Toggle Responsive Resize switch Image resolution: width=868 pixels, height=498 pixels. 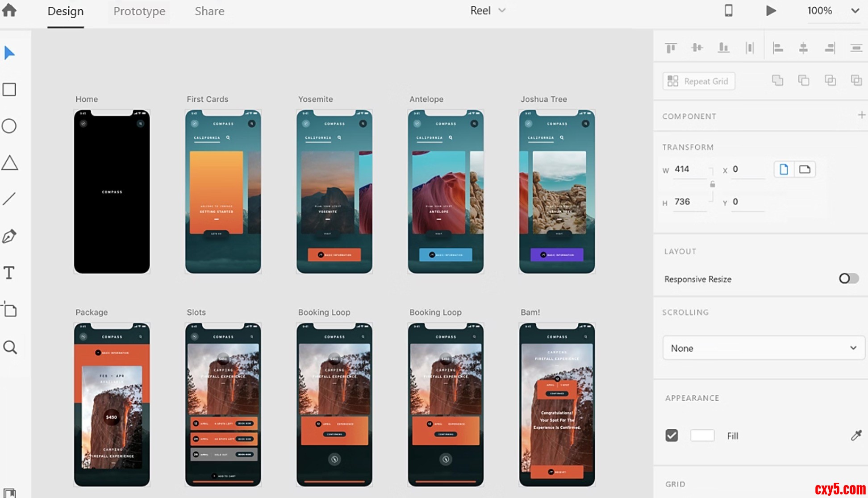pyautogui.click(x=848, y=279)
